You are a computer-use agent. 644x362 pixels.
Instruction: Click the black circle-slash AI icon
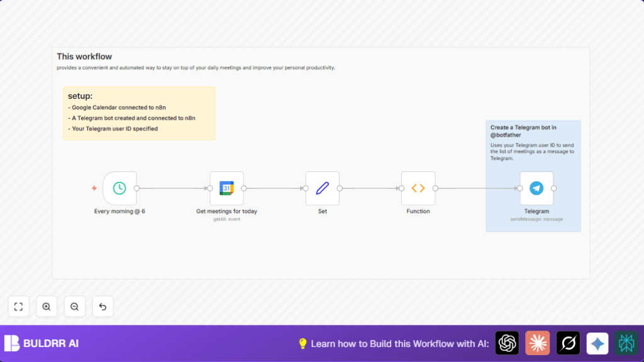(x=568, y=342)
